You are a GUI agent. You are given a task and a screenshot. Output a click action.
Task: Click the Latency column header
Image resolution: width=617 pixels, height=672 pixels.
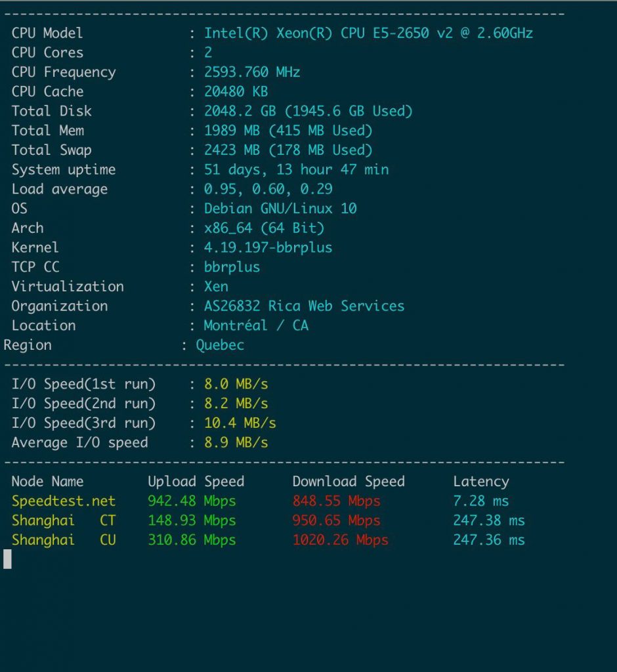480,482
